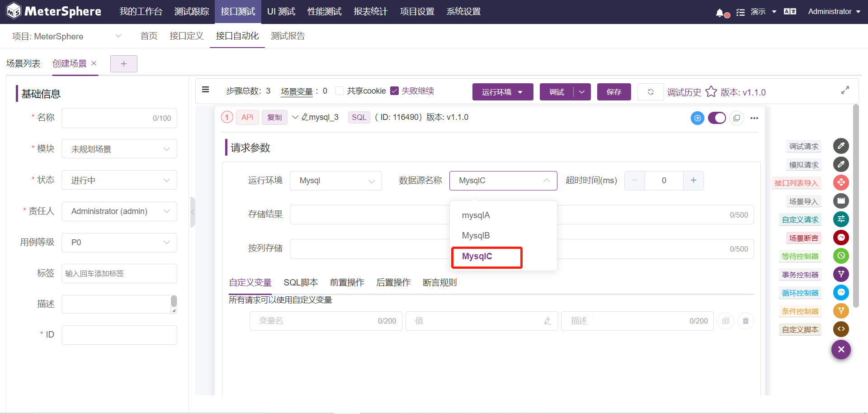Increase 超时时间 with plus stepper
868x414 pixels.
point(693,181)
